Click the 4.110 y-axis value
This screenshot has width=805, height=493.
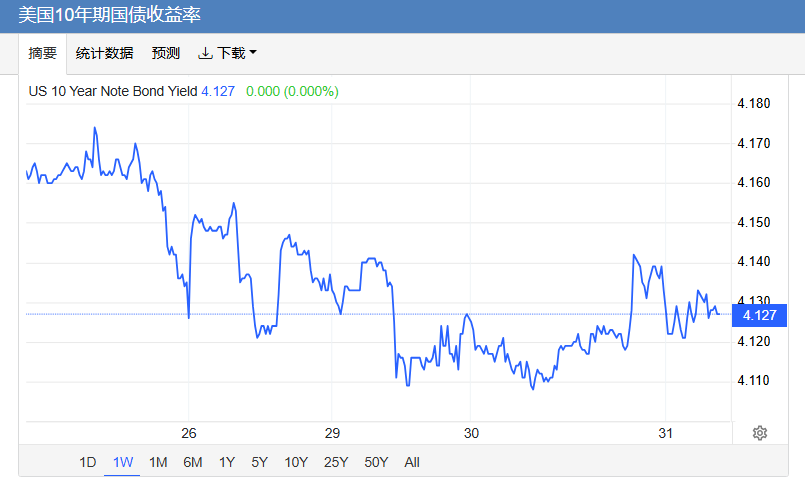754,381
